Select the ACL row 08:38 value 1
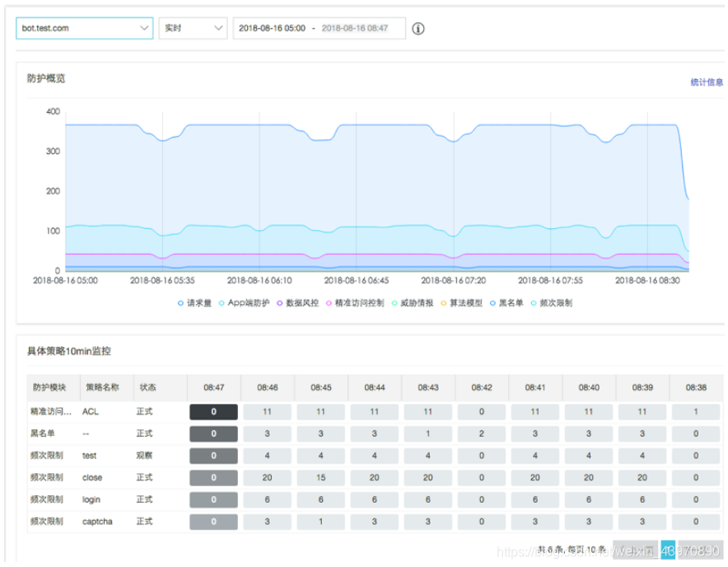This screenshot has width=728, height=567. tap(696, 412)
